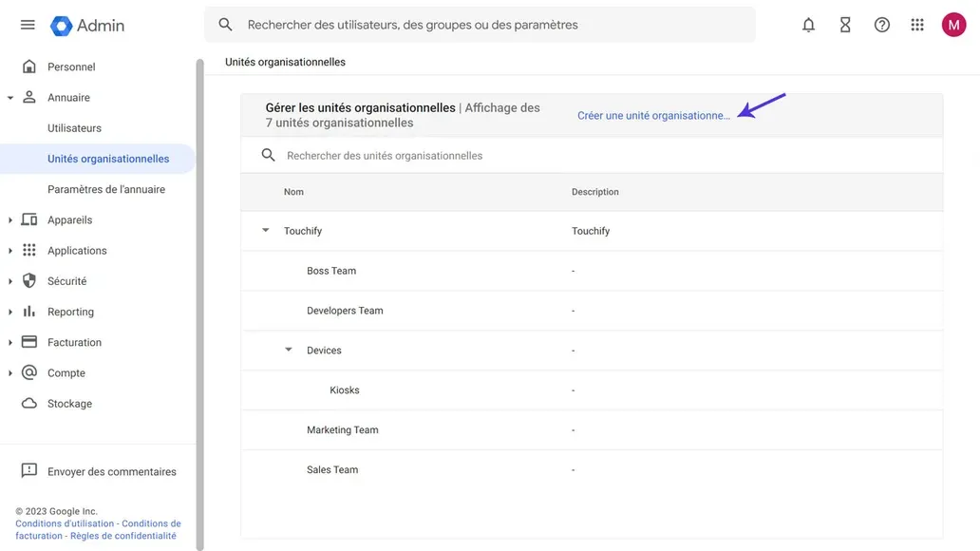Click the Facturation card icon

pyautogui.click(x=28, y=341)
